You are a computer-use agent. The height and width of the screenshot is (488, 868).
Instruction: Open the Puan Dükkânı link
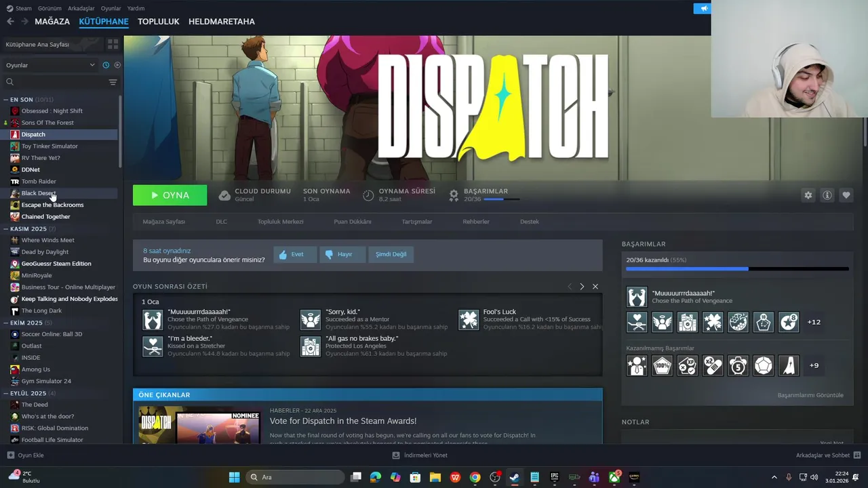[352, 222]
